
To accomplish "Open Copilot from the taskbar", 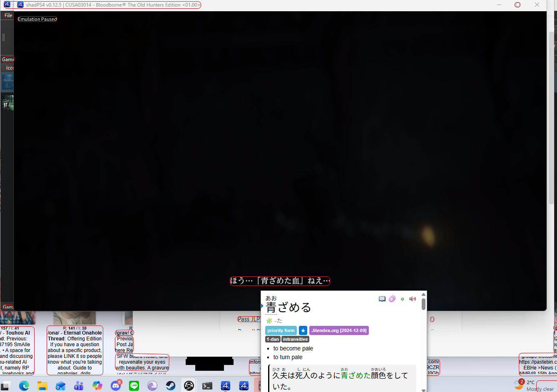I will pyautogui.click(x=97, y=386).
